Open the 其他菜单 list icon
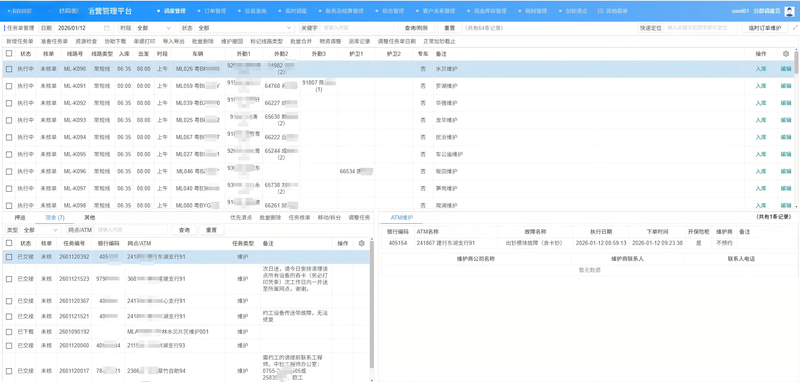 click(601, 11)
